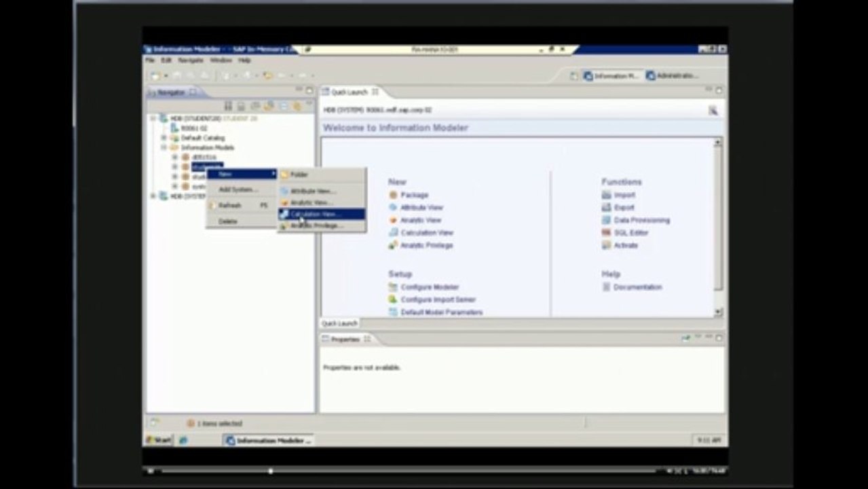Viewport: 868px width, 489px height.
Task: Click the Configure Import Server icon
Action: [393, 300]
